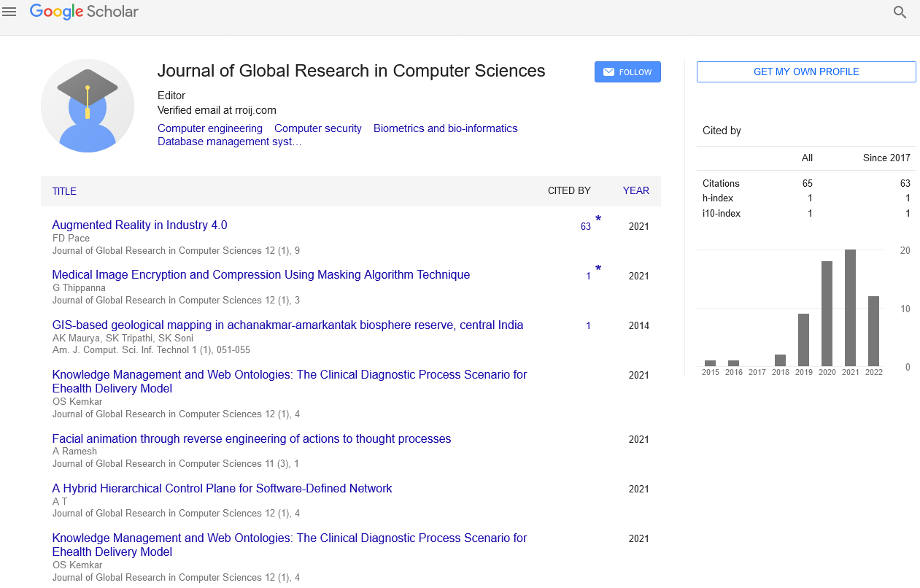Select the Biometrics and bio-informatics interest
Screen dimensions: 920x588
(x=446, y=128)
